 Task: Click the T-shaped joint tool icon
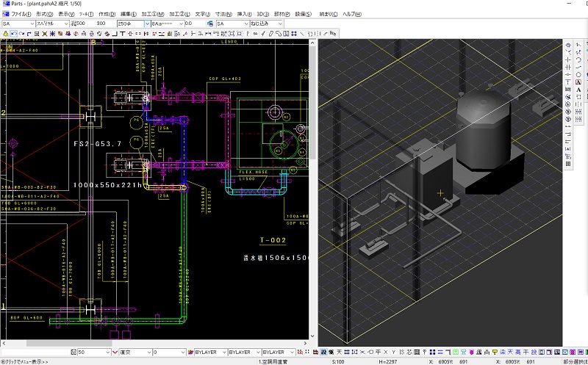122,34
